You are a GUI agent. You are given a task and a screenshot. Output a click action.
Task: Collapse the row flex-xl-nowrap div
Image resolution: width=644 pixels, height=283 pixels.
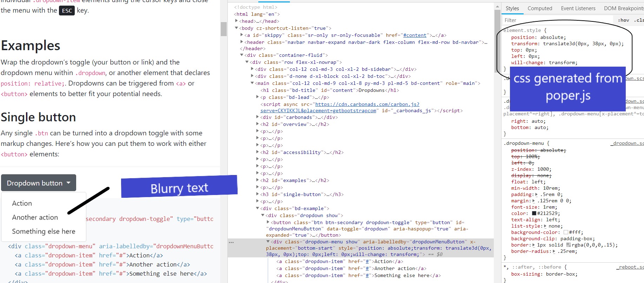(x=247, y=62)
